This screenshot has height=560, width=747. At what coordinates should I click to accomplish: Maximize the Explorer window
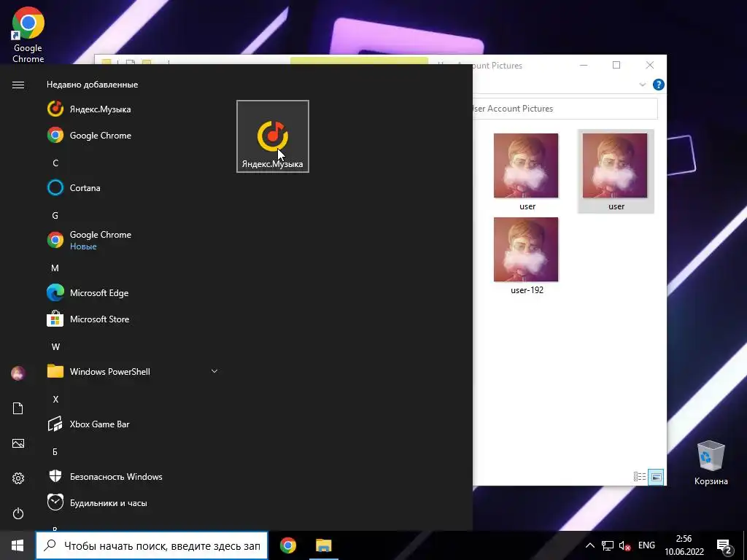pyautogui.click(x=616, y=65)
